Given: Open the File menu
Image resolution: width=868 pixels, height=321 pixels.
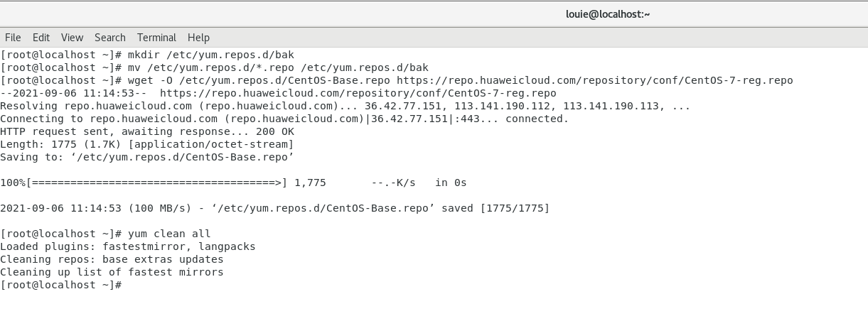Looking at the screenshot, I should click(x=13, y=38).
